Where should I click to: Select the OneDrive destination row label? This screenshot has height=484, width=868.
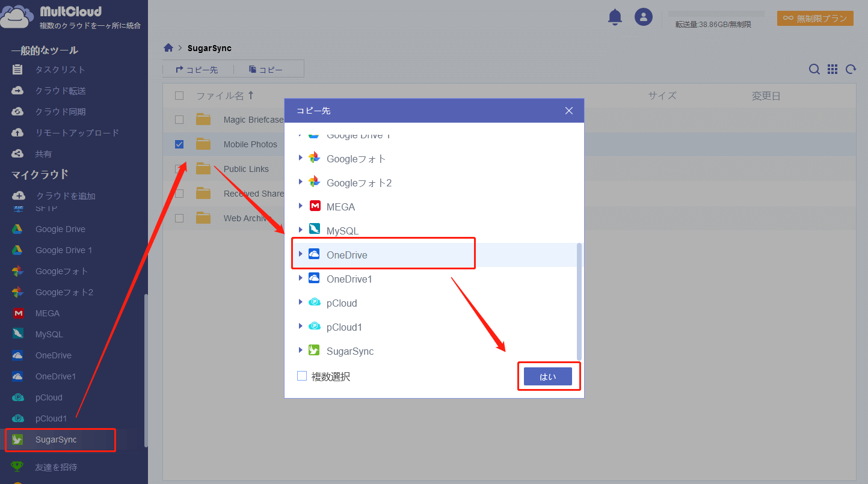pos(347,255)
